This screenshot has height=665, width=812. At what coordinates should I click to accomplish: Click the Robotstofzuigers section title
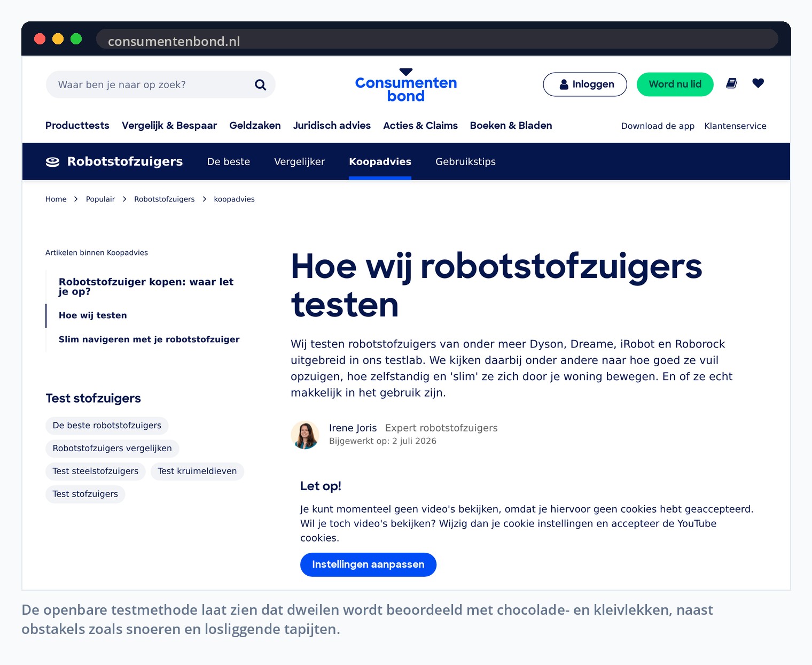click(x=125, y=161)
